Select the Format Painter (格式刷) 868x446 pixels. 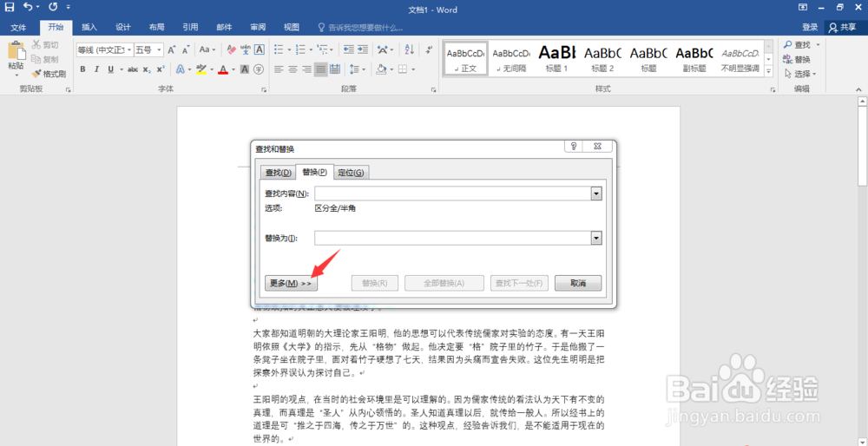[x=49, y=74]
